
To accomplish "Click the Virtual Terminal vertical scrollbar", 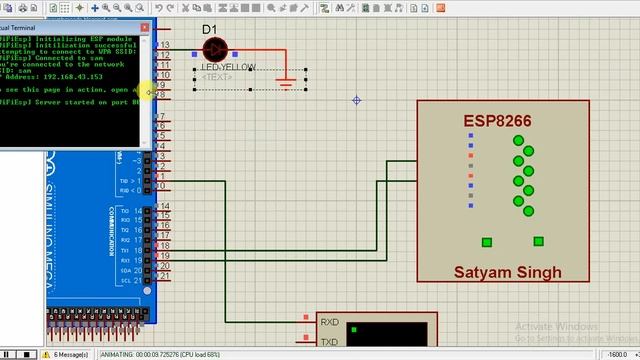I will point(144,91).
